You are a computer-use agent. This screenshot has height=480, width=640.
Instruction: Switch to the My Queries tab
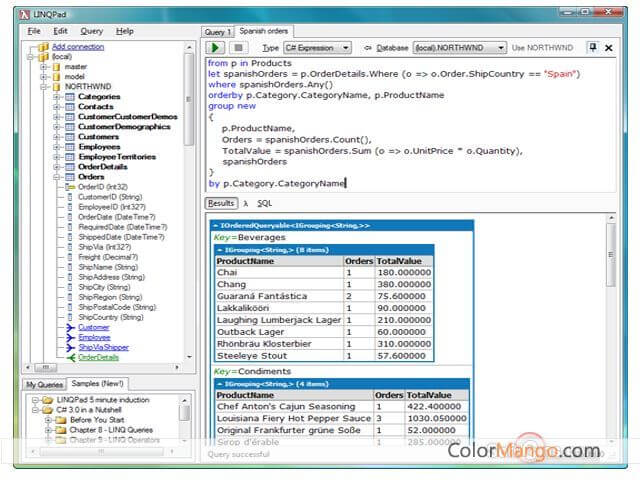coord(44,384)
